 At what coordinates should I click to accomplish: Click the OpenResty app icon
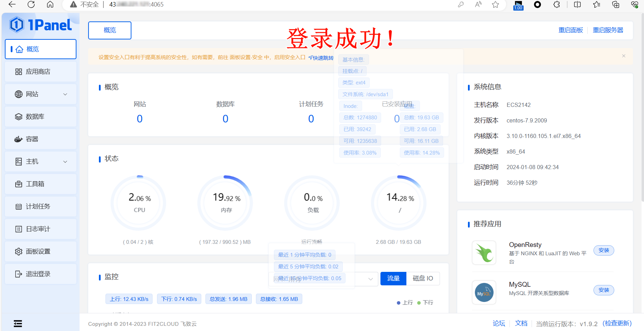[x=484, y=252]
